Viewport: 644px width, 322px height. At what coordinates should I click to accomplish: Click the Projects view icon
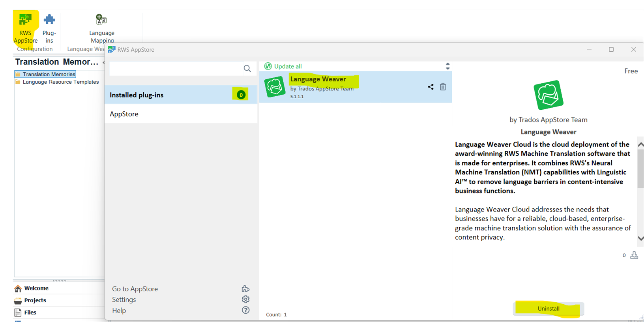pyautogui.click(x=18, y=301)
